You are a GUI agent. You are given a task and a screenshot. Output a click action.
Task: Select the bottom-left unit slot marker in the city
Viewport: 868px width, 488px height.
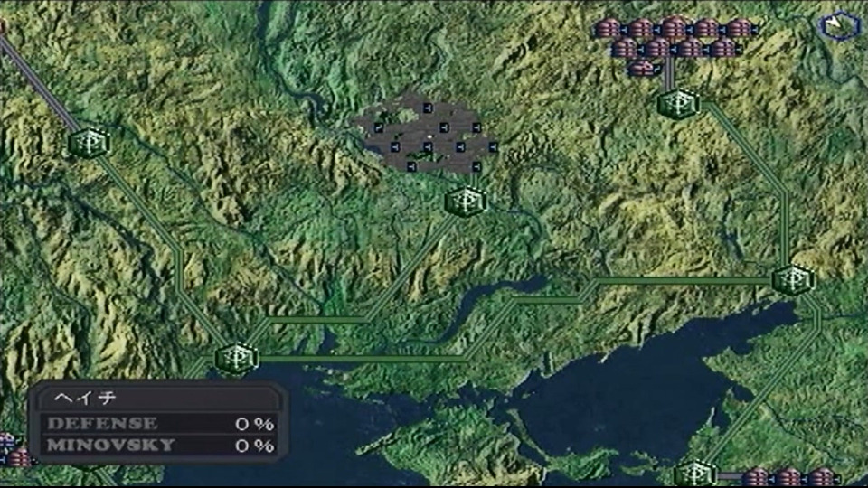(411, 166)
